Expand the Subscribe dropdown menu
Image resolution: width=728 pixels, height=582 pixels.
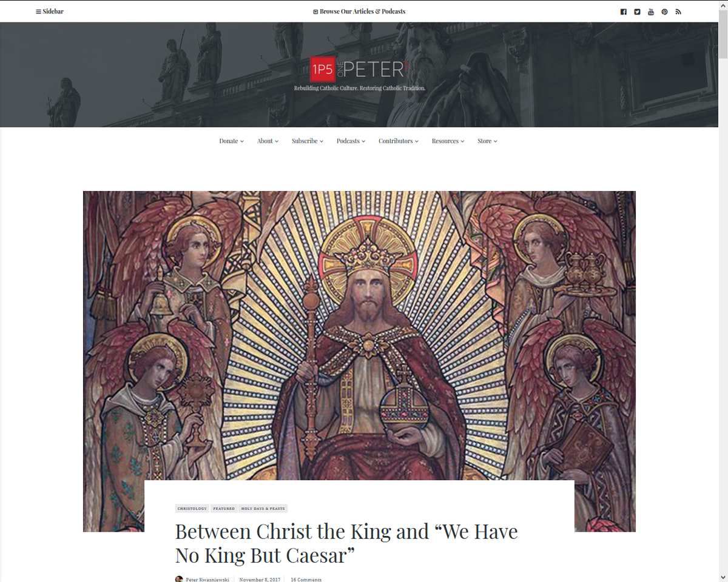pyautogui.click(x=308, y=141)
